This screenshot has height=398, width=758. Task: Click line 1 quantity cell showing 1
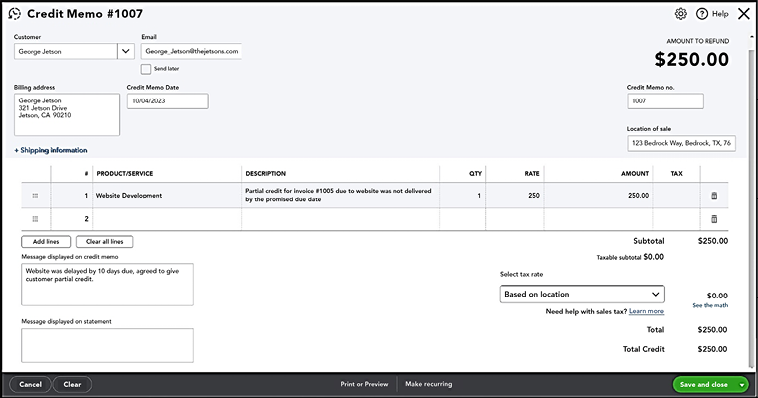462,196
